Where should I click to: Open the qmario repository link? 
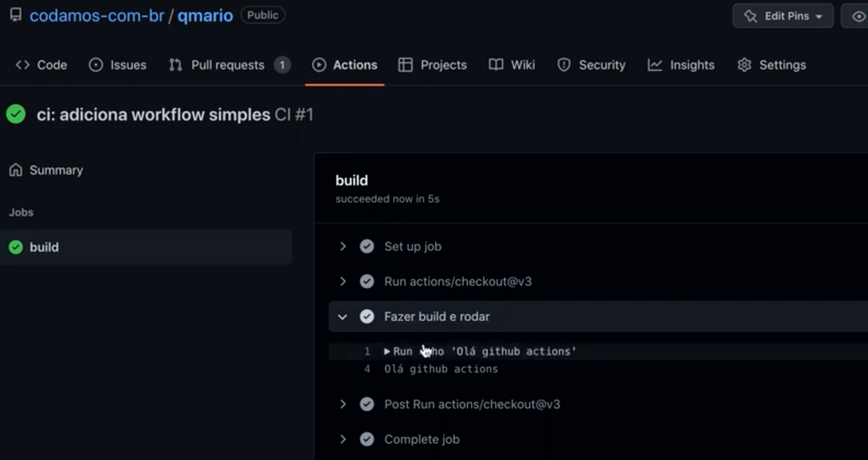[204, 15]
